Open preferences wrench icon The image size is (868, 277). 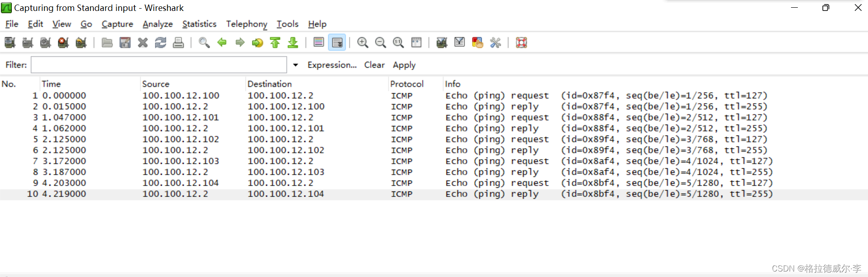click(x=495, y=43)
